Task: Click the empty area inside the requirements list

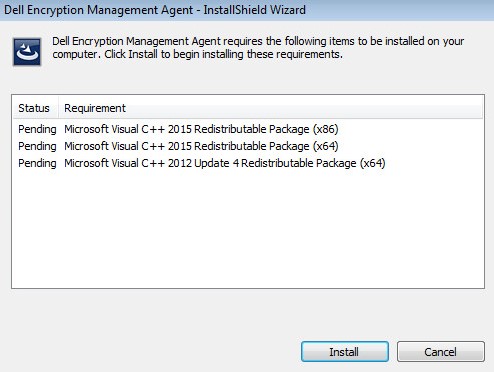Action: click(x=248, y=230)
